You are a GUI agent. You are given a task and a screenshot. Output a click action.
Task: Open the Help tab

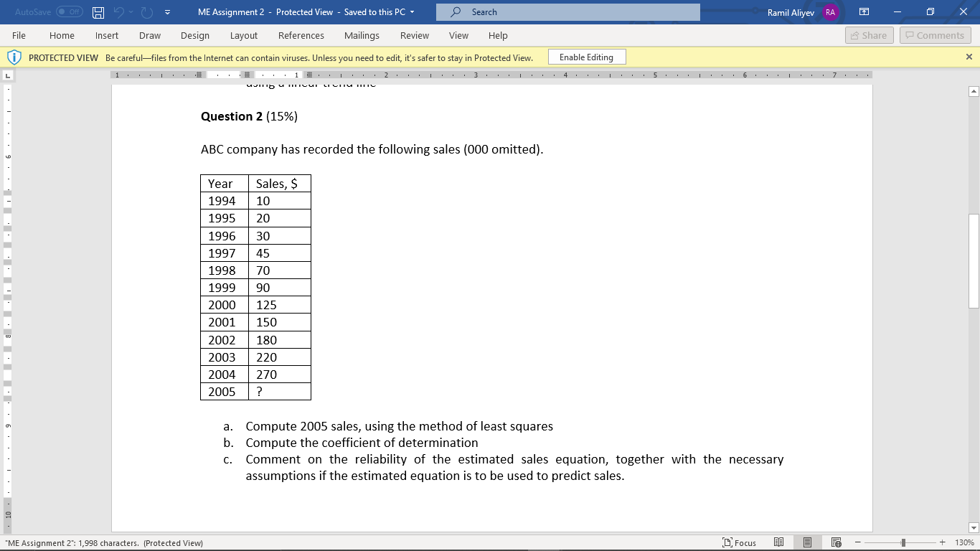[x=498, y=35]
